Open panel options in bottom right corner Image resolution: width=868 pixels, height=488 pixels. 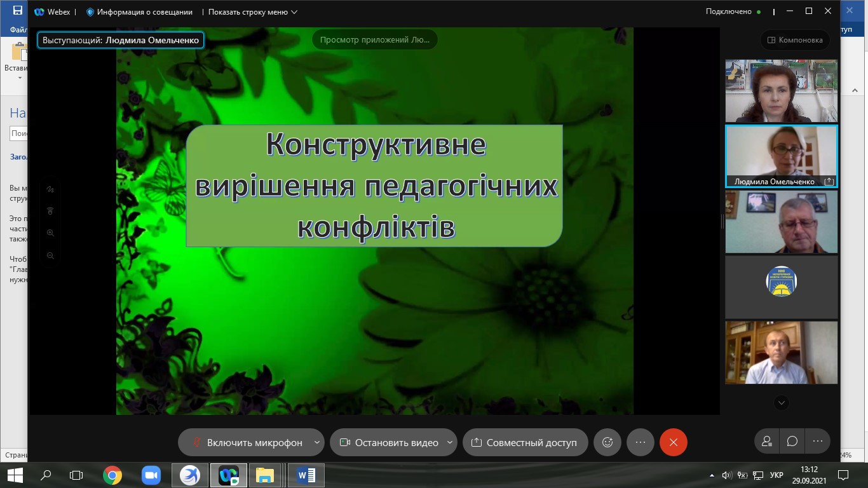(x=817, y=441)
